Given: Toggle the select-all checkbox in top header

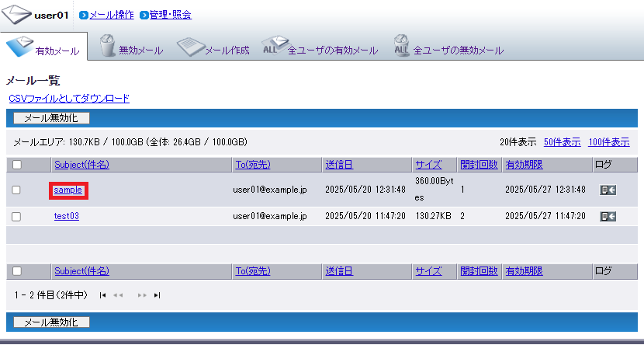Looking at the screenshot, I should [17, 164].
